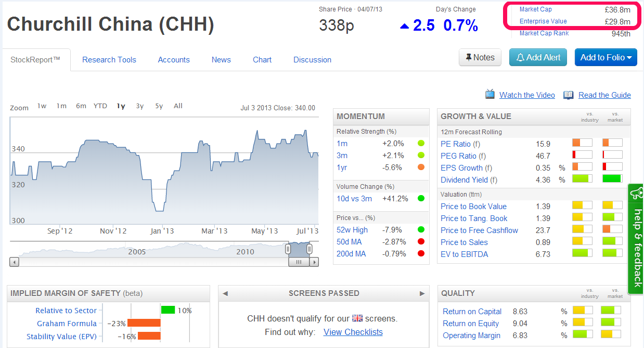Click the left handle of chart range navigator
This screenshot has width=644, height=348.
tap(288, 249)
